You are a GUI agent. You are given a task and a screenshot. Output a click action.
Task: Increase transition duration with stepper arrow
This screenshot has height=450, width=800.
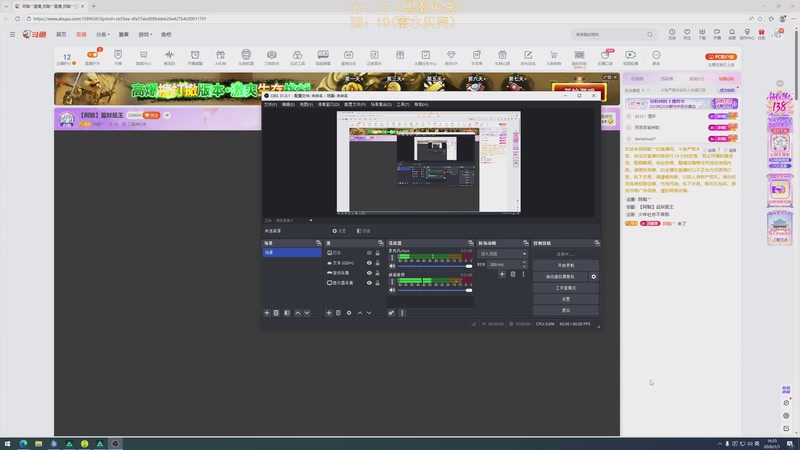click(x=524, y=262)
